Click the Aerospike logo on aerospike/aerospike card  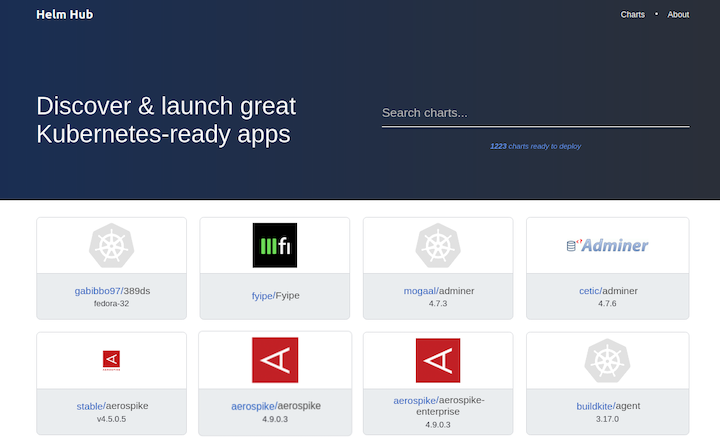pyautogui.click(x=275, y=360)
